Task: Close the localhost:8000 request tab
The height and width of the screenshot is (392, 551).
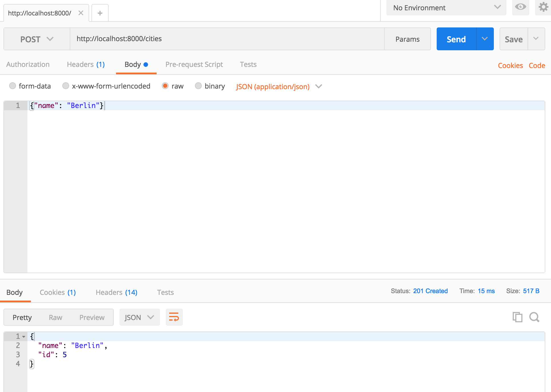Action: pyautogui.click(x=81, y=13)
